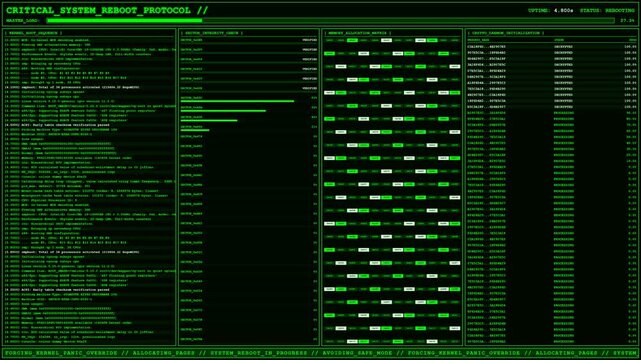Image resolution: width=641 pixels, height=360 pixels.
Task: Select the CRYPTO_DAEMON_INITIALIZATION panel header
Action: (506, 33)
